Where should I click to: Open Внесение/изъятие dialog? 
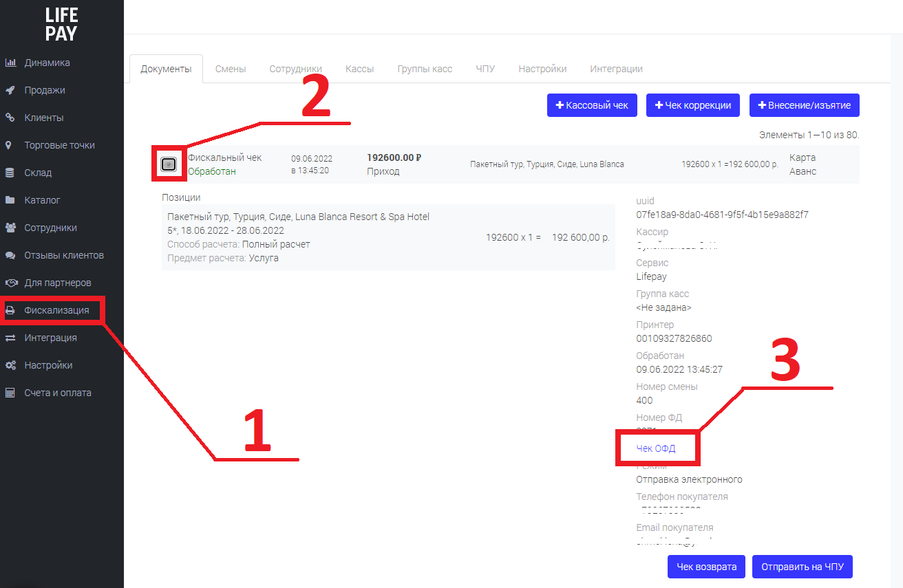pyautogui.click(x=805, y=105)
